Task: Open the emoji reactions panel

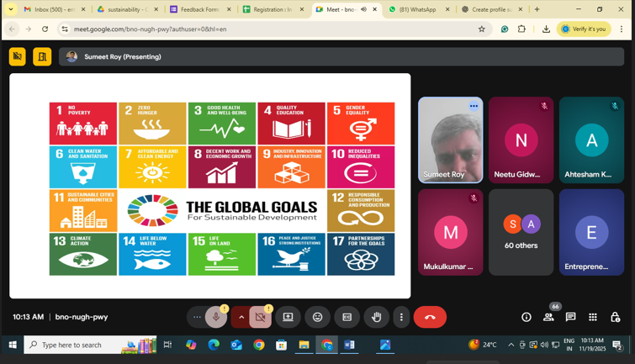Action: point(317,317)
